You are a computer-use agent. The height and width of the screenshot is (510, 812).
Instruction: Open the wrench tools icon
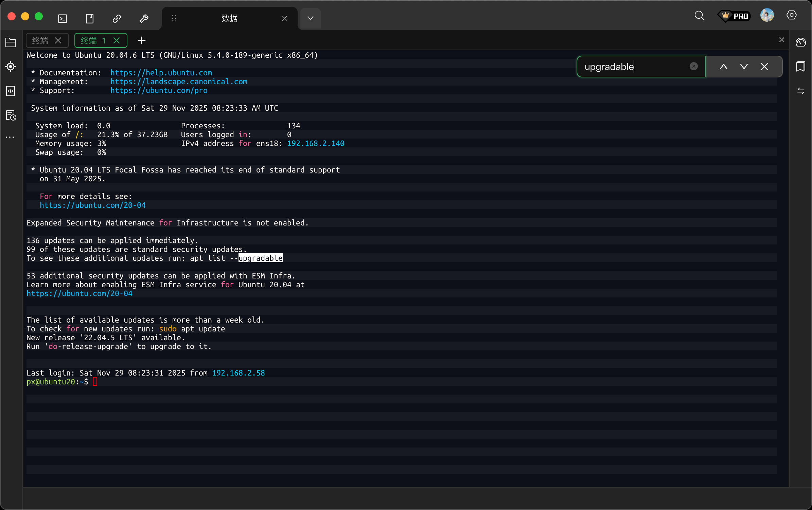click(144, 18)
